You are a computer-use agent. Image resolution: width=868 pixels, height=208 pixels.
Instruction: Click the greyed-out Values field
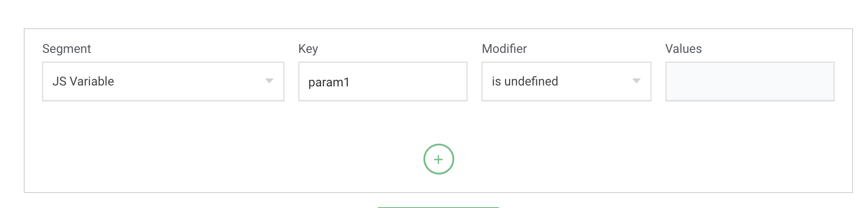pyautogui.click(x=750, y=82)
